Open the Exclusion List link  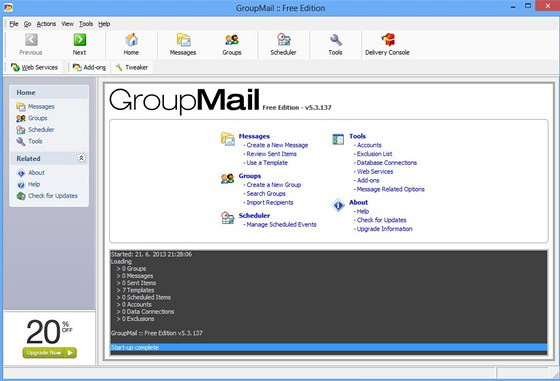pyautogui.click(x=374, y=154)
